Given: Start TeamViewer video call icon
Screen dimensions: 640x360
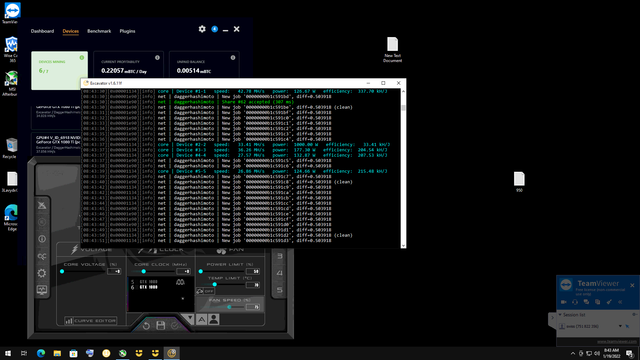Looking at the screenshot, I should point(564,302).
